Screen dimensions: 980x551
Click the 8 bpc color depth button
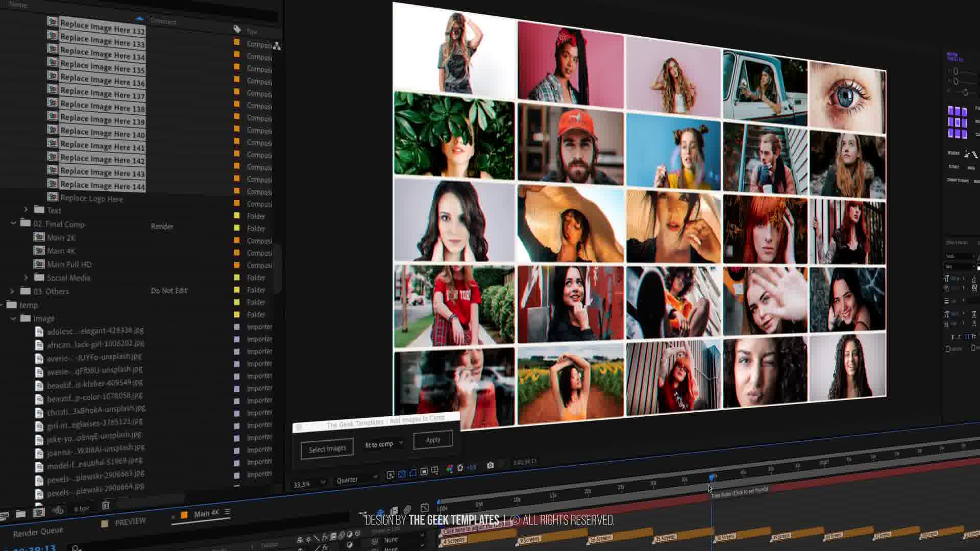[82, 509]
